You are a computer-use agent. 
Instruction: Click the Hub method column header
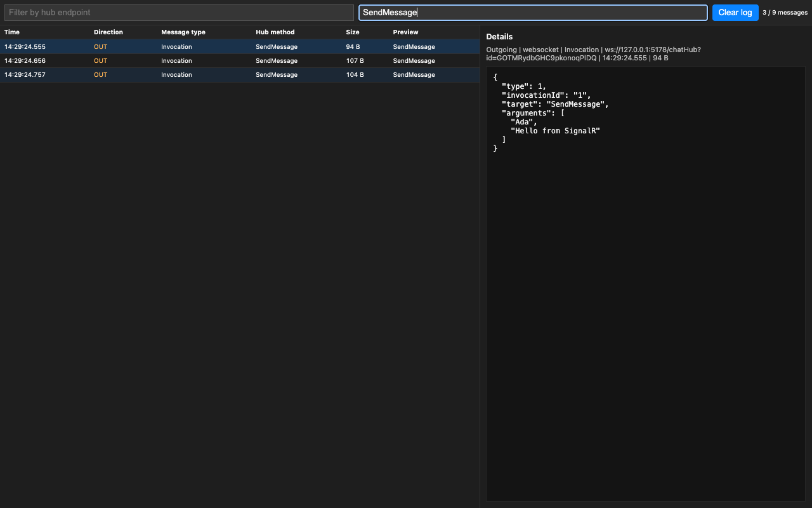pos(275,32)
